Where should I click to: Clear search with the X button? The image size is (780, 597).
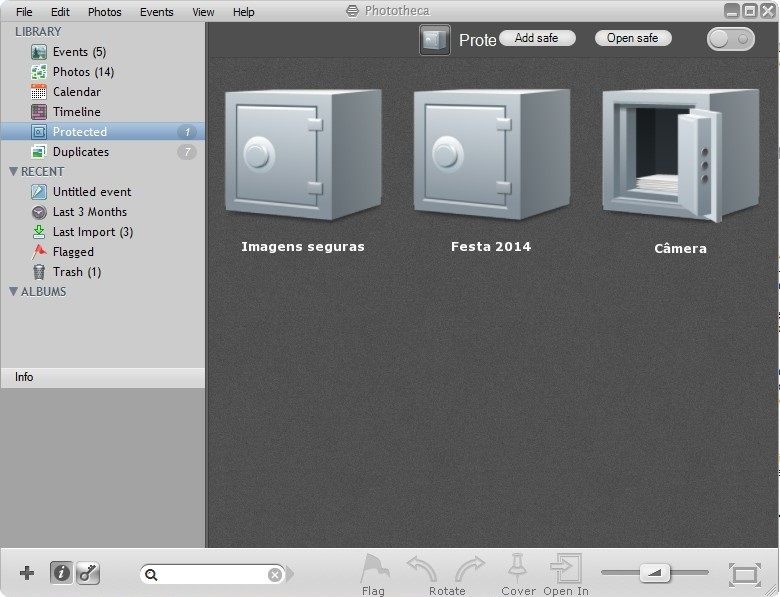click(x=275, y=575)
